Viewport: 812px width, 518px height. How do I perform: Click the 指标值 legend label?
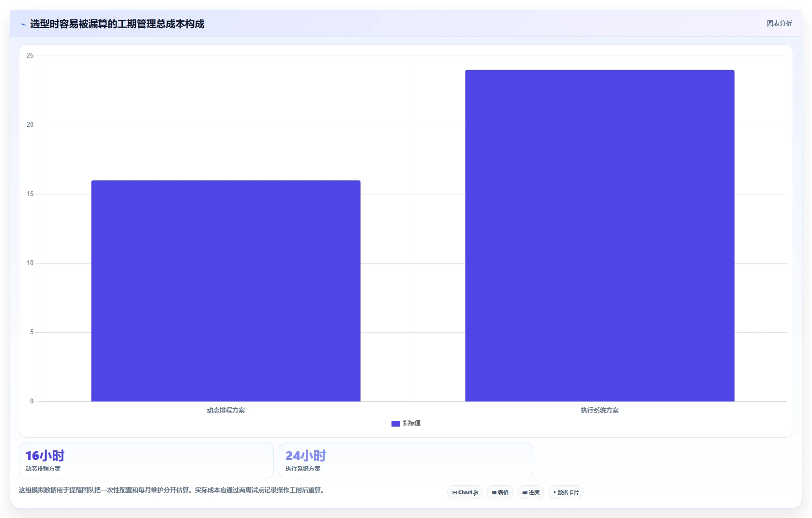click(412, 423)
